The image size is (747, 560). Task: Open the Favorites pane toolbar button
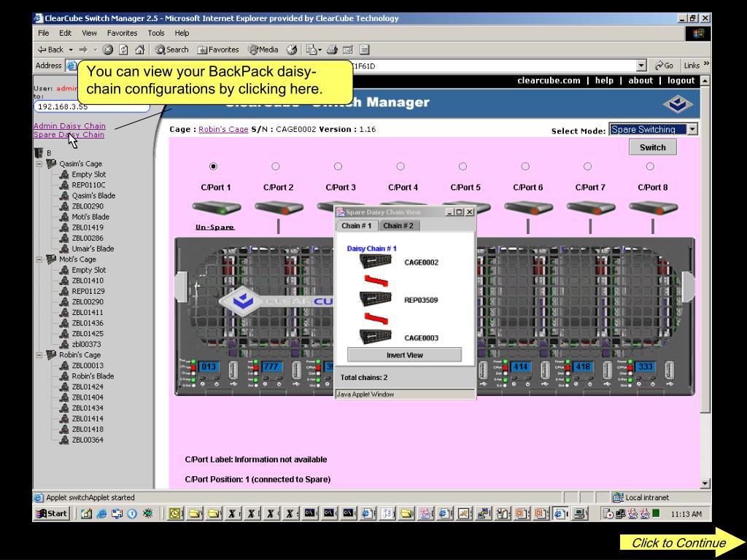[218, 50]
